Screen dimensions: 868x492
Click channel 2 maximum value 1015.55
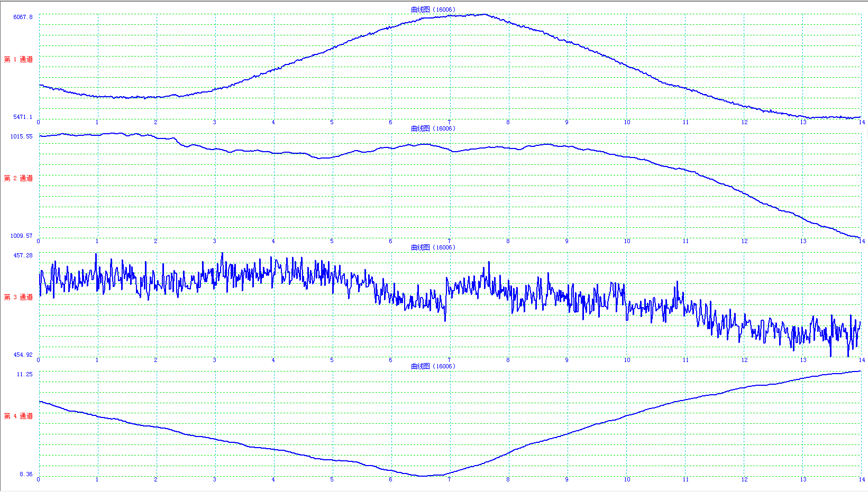pyautogui.click(x=22, y=136)
